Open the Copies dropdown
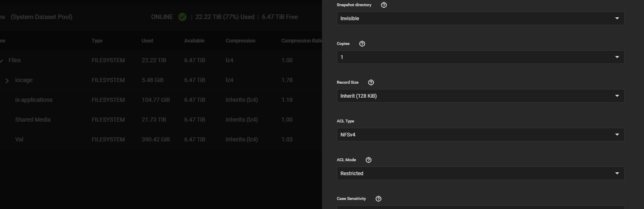This screenshot has width=644, height=209. click(481, 57)
